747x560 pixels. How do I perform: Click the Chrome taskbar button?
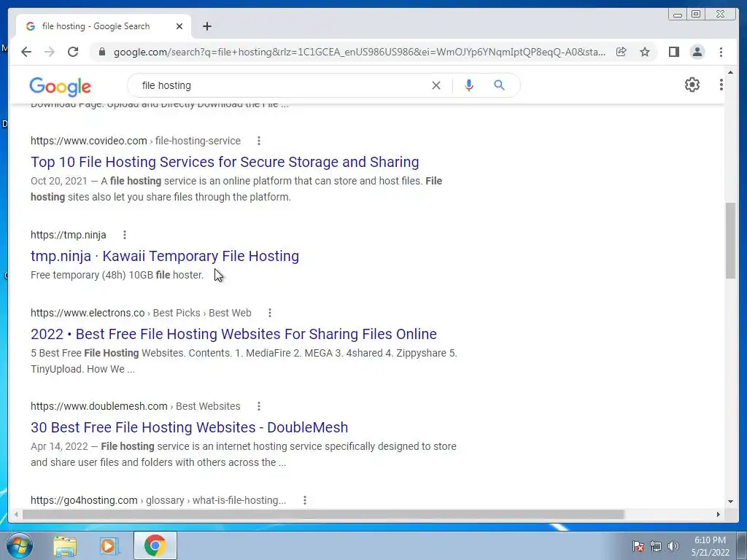[155, 545]
